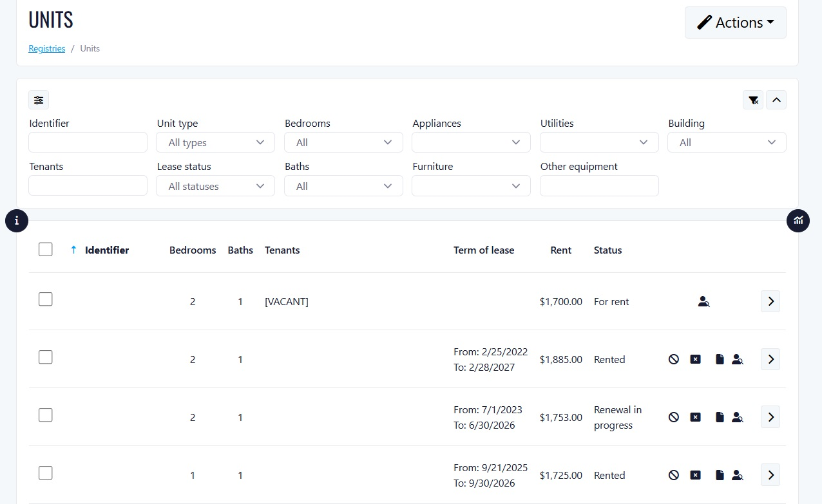Collapse the filter panel with the up chevron

(x=776, y=100)
